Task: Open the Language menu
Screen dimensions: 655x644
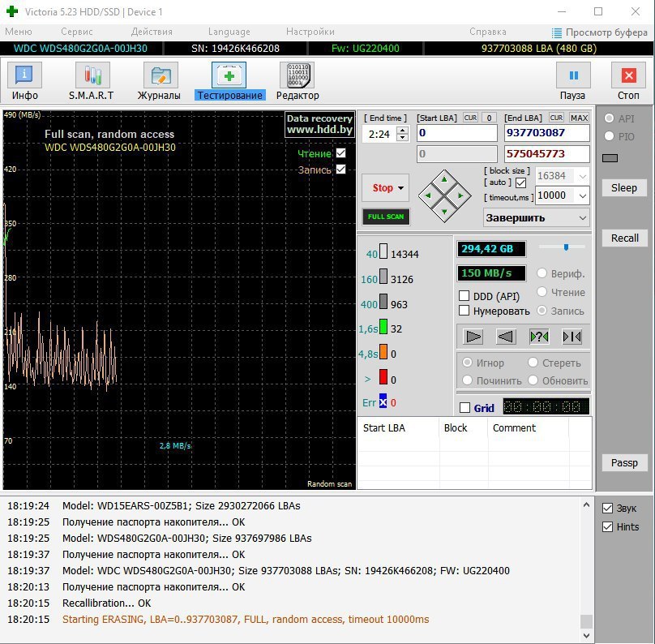Action: tap(229, 32)
